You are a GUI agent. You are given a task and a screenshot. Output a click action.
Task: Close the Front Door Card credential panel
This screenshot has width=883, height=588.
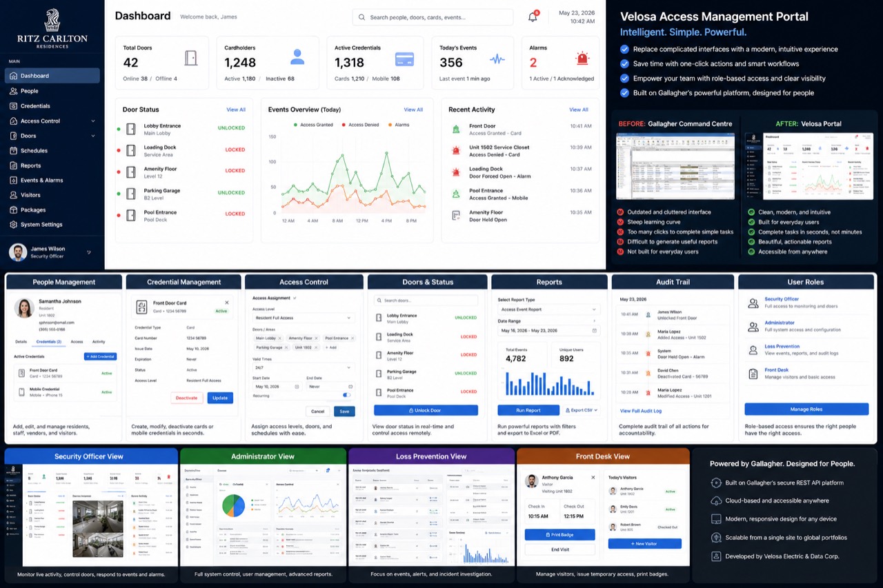[227, 303]
